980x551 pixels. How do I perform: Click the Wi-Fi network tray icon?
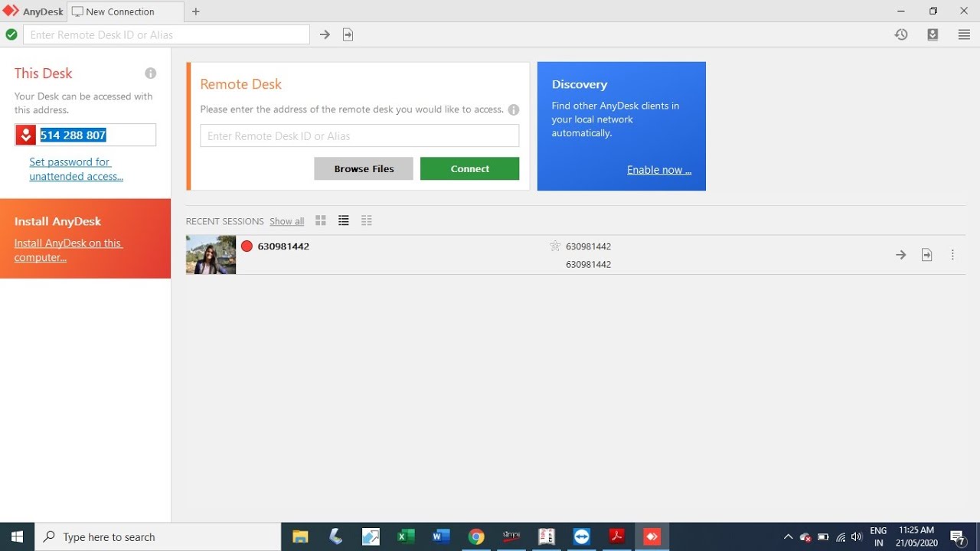click(x=841, y=536)
